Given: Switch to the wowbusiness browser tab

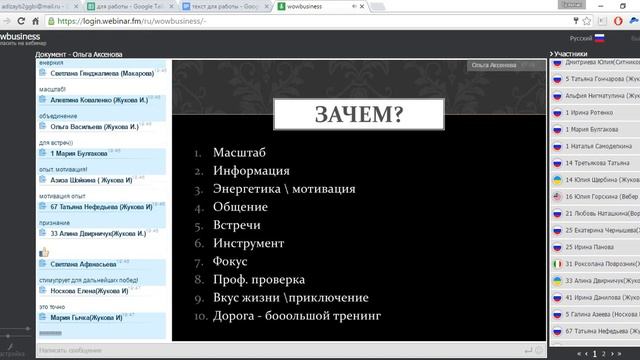Looking at the screenshot, I should tap(315, 7).
